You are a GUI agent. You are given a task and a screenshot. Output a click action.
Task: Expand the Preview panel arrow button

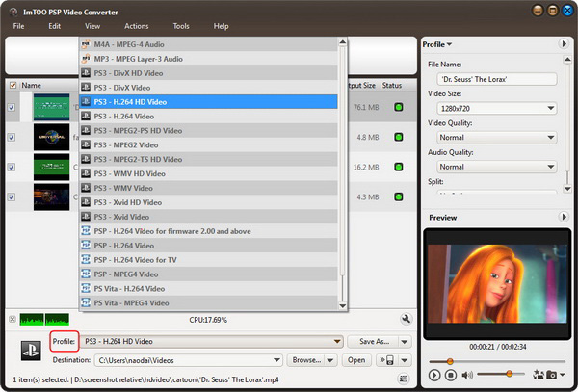(x=564, y=217)
